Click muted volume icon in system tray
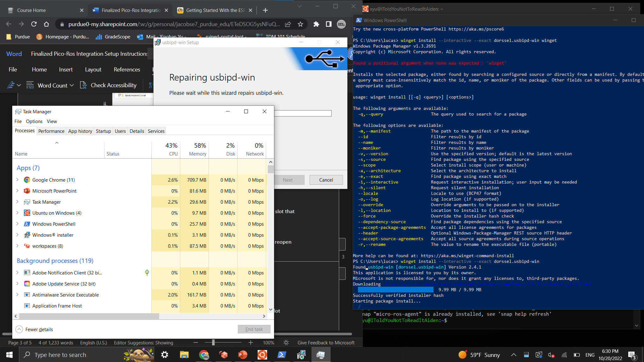The image size is (644, 362). pos(551,355)
